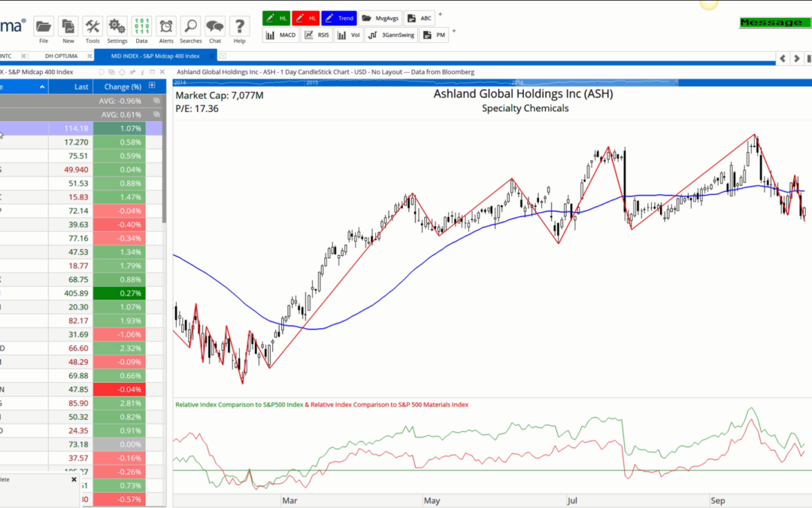Click the 2.81% change cell
Screen dimensions: 812x508
pos(119,403)
